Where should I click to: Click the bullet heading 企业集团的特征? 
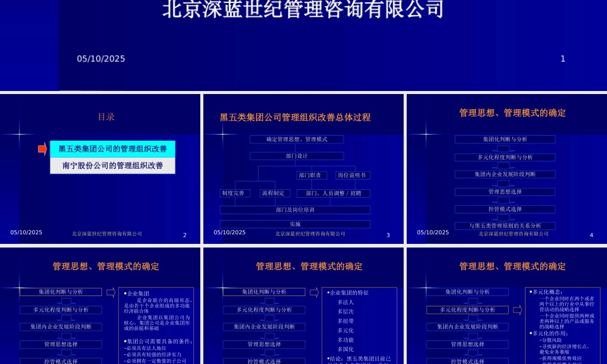tap(348, 293)
